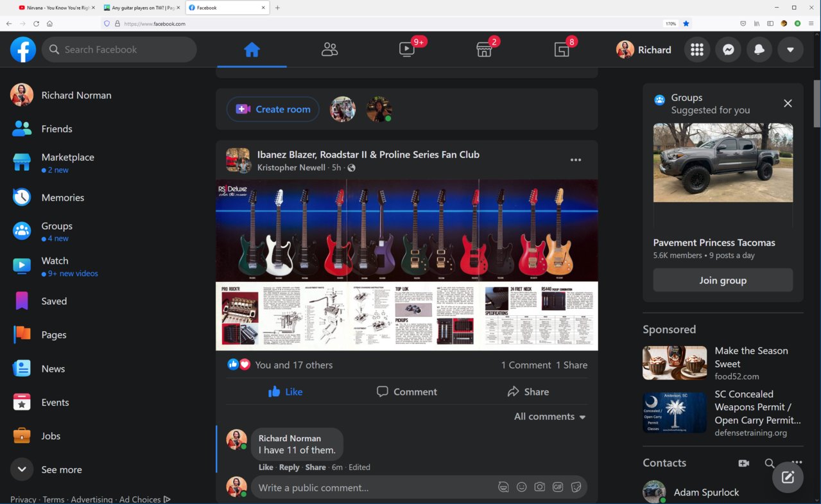Open Richard profile in top bar
The height and width of the screenshot is (504, 821).
click(x=644, y=49)
